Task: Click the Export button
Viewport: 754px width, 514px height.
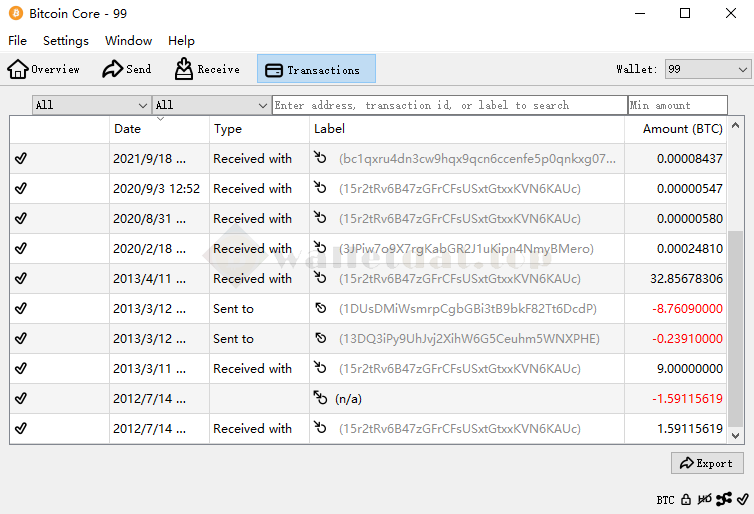Action: tap(707, 463)
